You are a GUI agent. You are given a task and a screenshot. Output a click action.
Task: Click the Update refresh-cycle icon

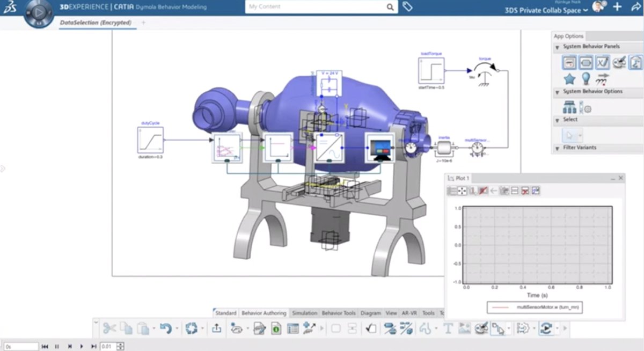[192, 328]
